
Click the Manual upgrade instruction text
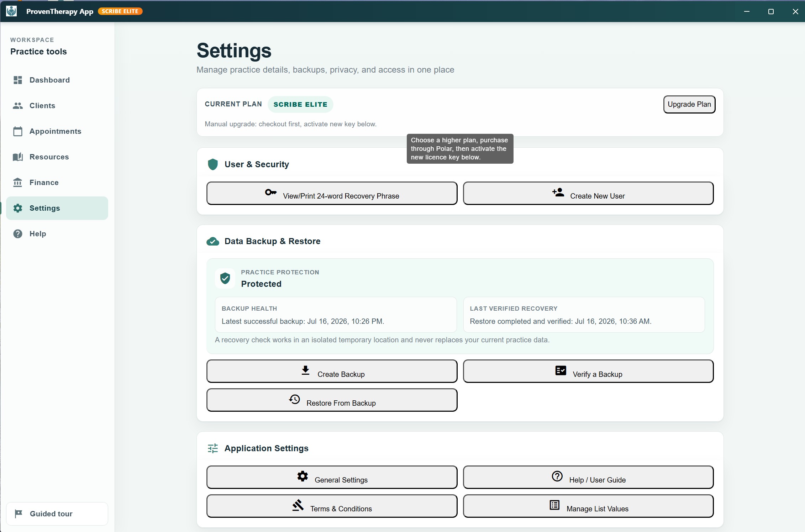290,124
